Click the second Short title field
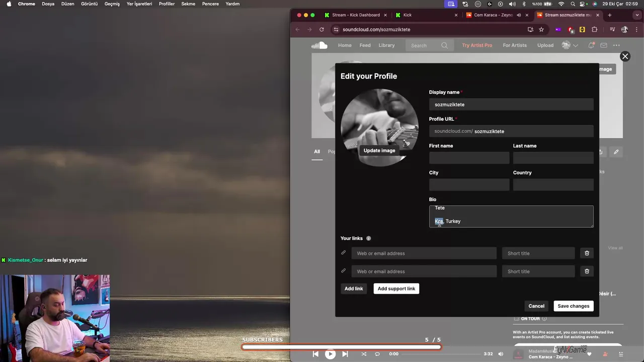 [538, 271]
